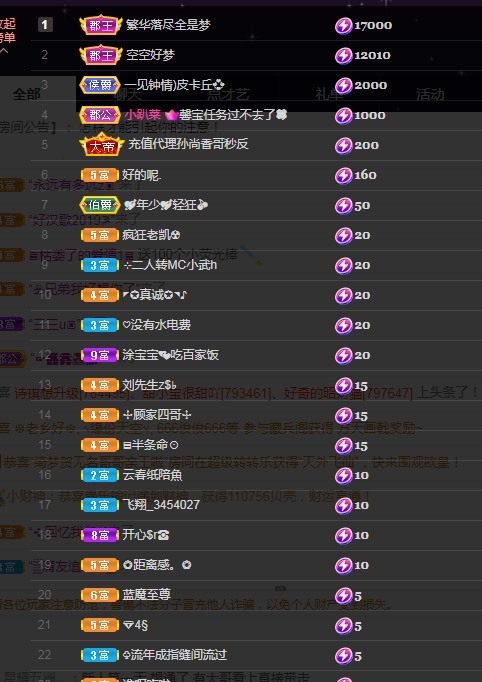Screen dimensions: 482x682
Task: Select the 疯狂老凯 user name
Action: click(151, 235)
